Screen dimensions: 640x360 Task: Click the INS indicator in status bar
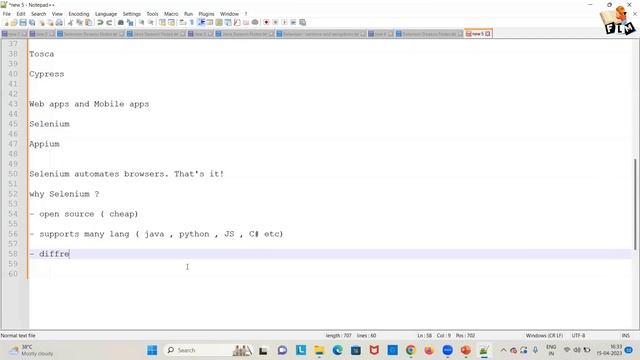(x=626, y=336)
